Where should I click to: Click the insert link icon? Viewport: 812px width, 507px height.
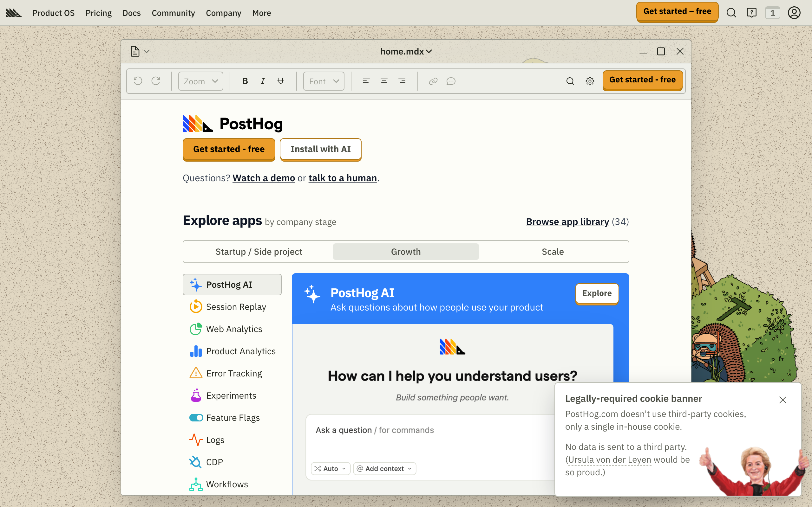pyautogui.click(x=433, y=81)
